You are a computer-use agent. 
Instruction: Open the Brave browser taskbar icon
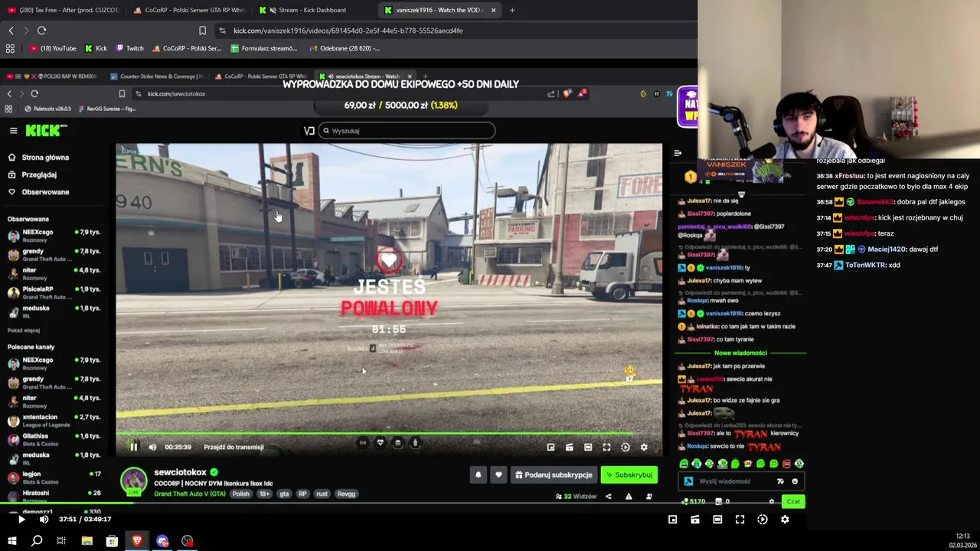tap(137, 541)
